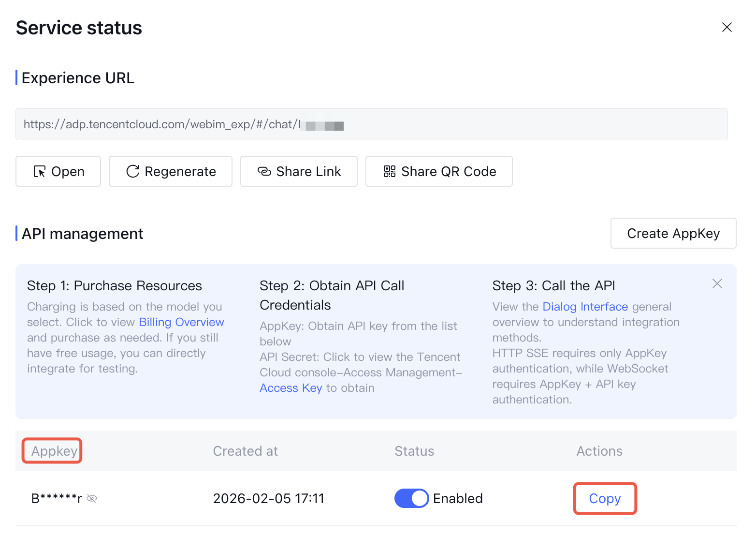This screenshot has width=756, height=536.
Task: Click the Share Link chain icon
Action: 264,171
